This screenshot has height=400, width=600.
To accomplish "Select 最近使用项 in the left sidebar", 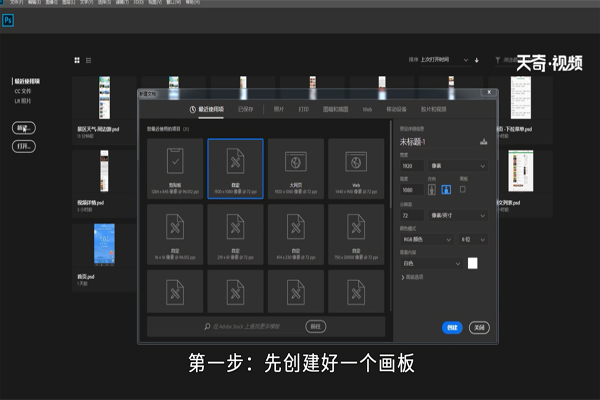I will [x=27, y=81].
